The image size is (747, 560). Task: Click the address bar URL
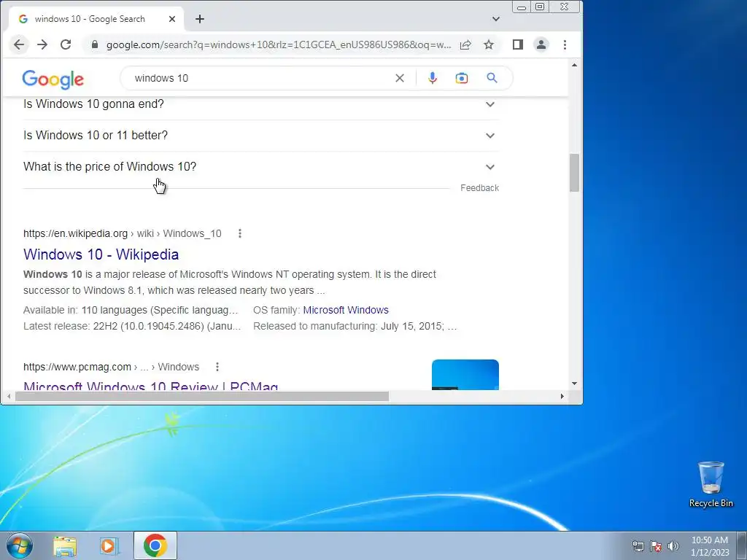279,44
